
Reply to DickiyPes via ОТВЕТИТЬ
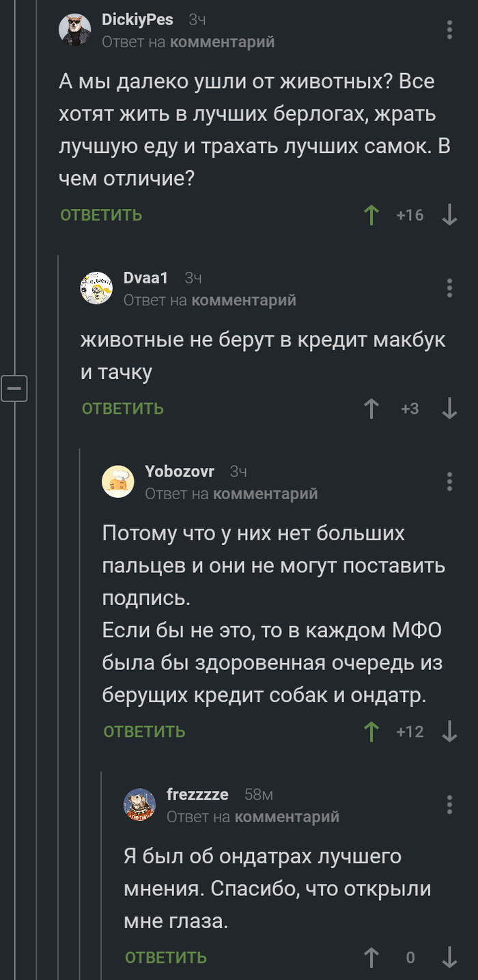(101, 215)
